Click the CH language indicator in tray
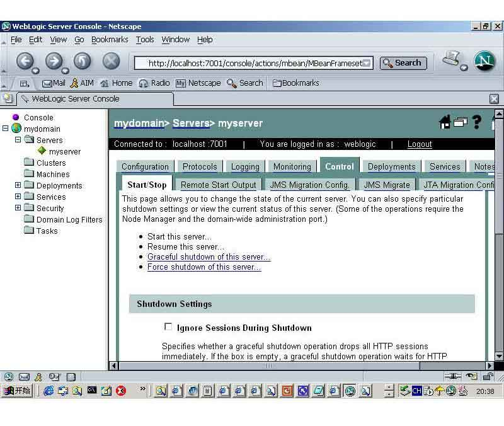Screen dimensions: 504x426 [417, 391]
